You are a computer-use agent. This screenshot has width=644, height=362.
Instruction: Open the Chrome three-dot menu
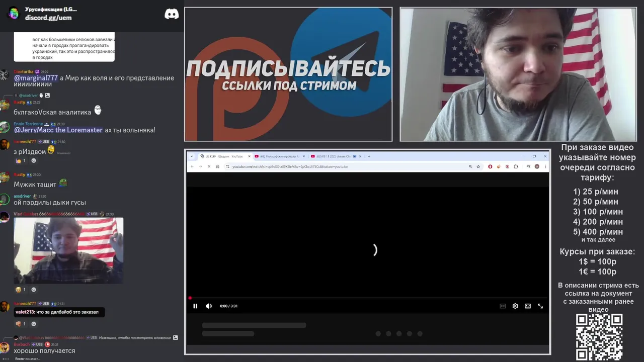pos(545,166)
